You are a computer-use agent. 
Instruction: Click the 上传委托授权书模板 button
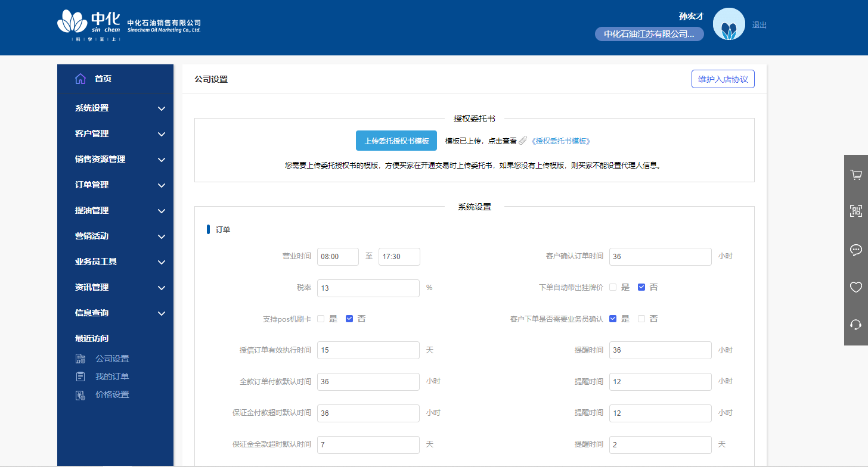pyautogui.click(x=396, y=141)
